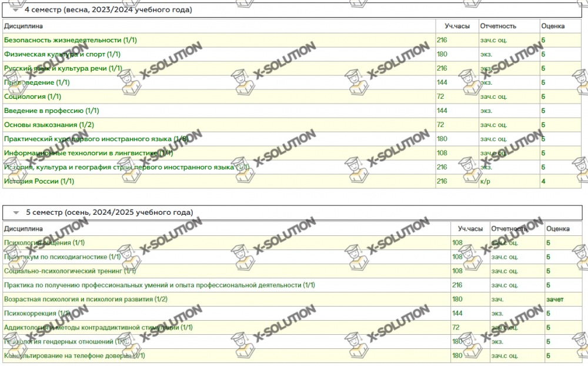
Task: Open Физическая культура и спорт (1/1)
Action: click(x=62, y=55)
